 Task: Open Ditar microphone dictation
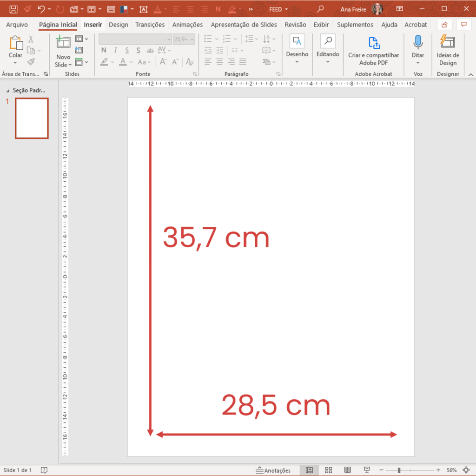tap(417, 49)
